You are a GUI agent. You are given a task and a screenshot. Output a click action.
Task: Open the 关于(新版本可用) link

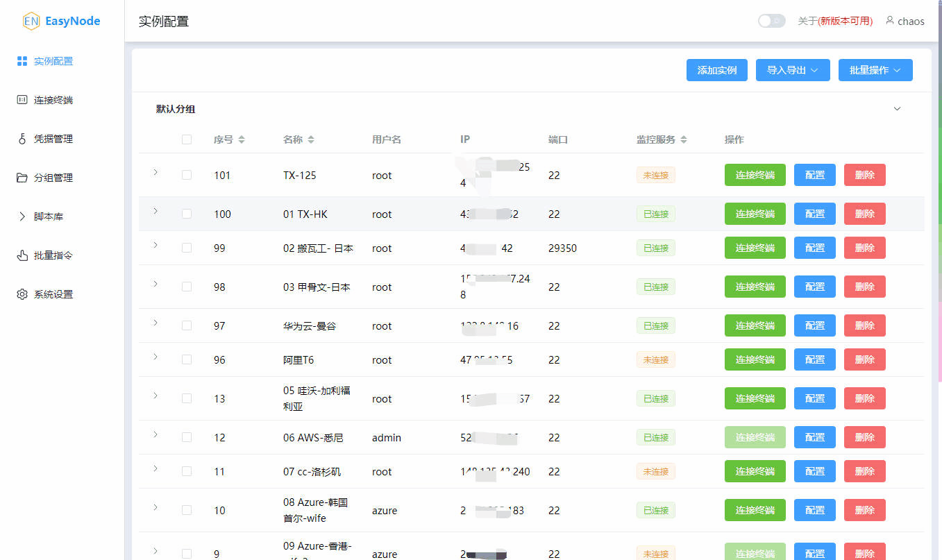tap(834, 20)
